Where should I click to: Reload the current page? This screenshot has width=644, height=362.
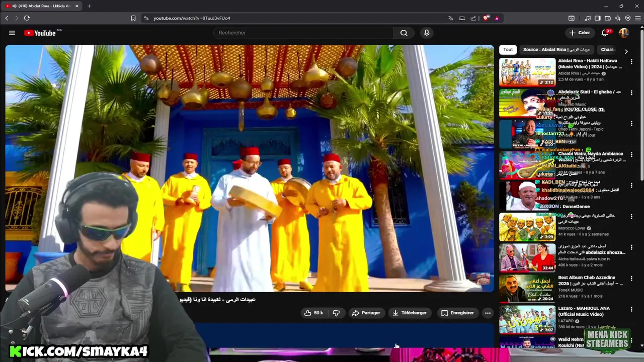click(27, 18)
